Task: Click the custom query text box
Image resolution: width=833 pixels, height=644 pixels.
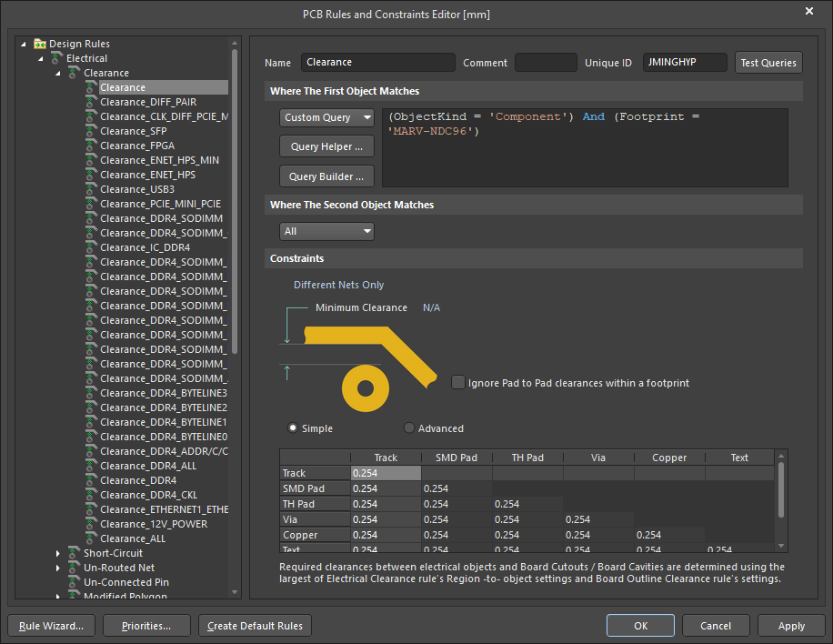Action: [585, 147]
